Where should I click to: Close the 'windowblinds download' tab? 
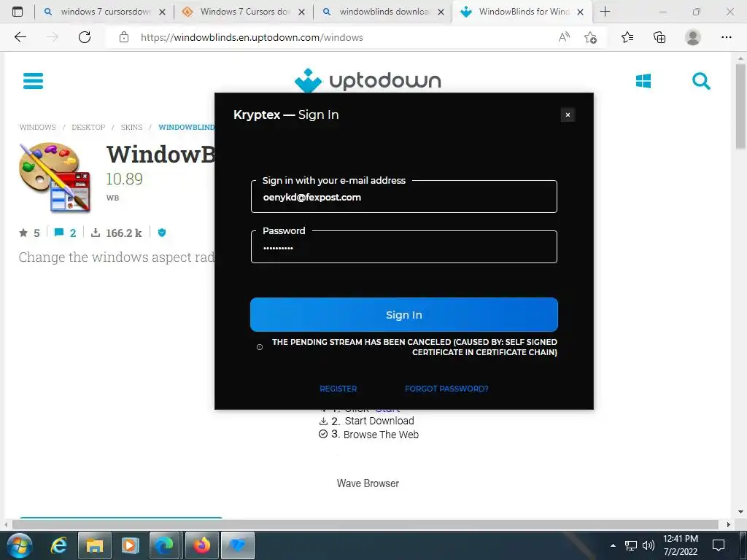(x=441, y=12)
